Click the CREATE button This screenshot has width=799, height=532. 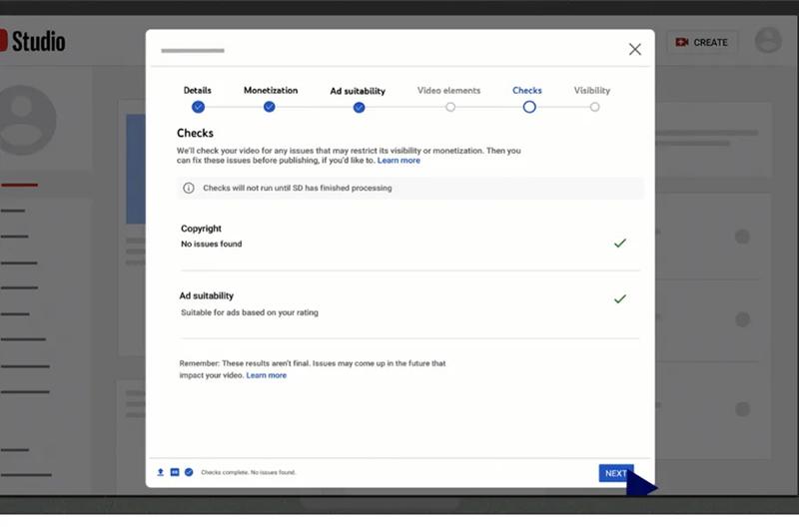click(702, 42)
